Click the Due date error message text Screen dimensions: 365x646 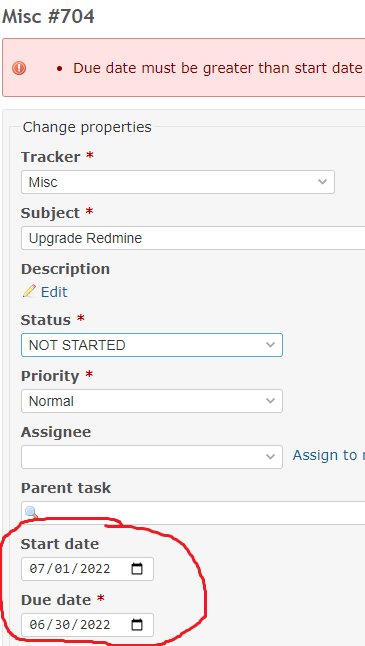(x=218, y=68)
